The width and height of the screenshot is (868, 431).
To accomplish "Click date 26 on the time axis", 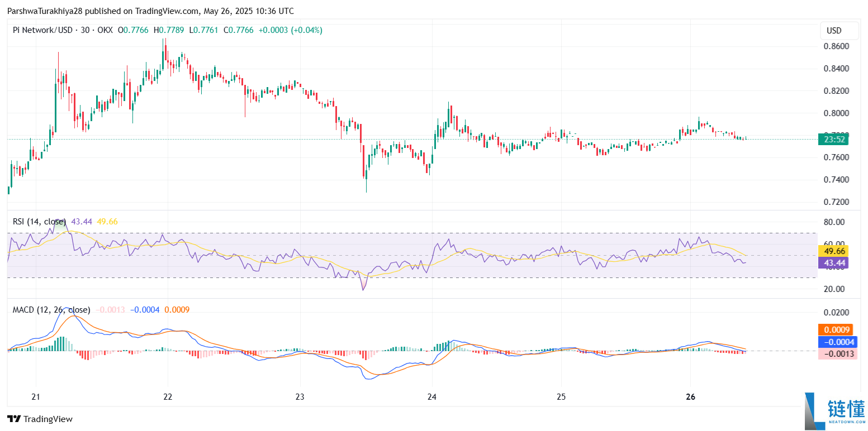I will (690, 396).
